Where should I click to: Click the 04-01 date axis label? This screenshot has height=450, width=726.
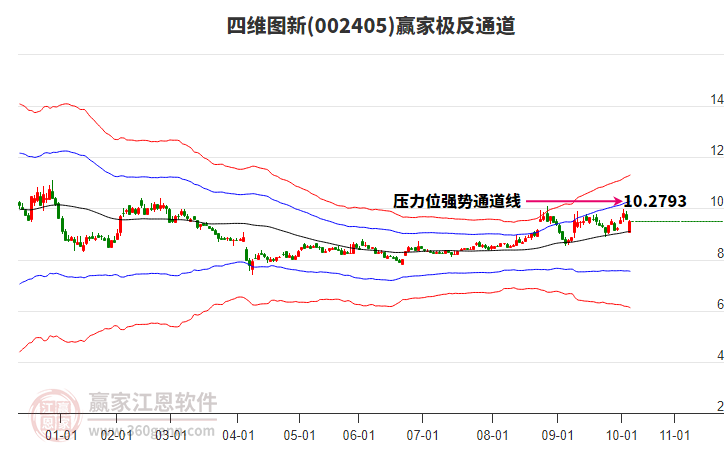click(238, 435)
